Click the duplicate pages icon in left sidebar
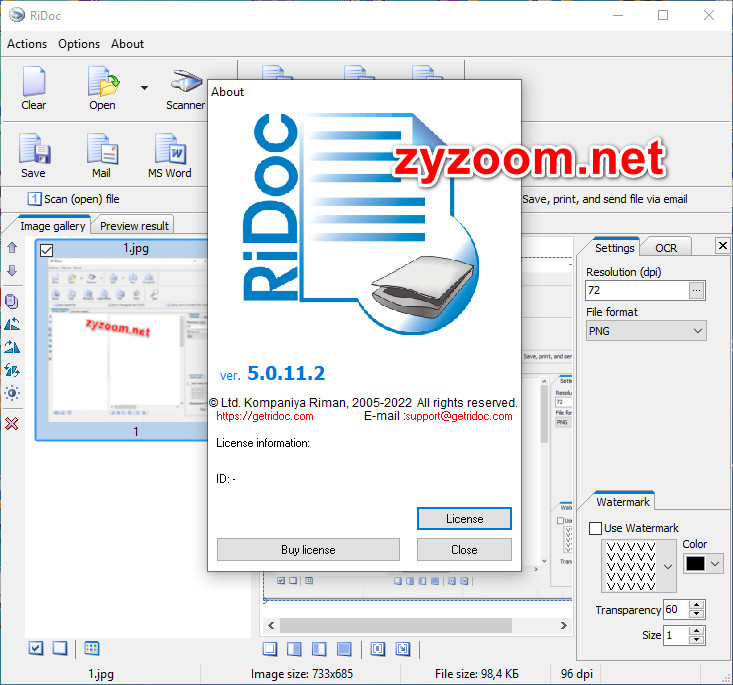 point(12,302)
